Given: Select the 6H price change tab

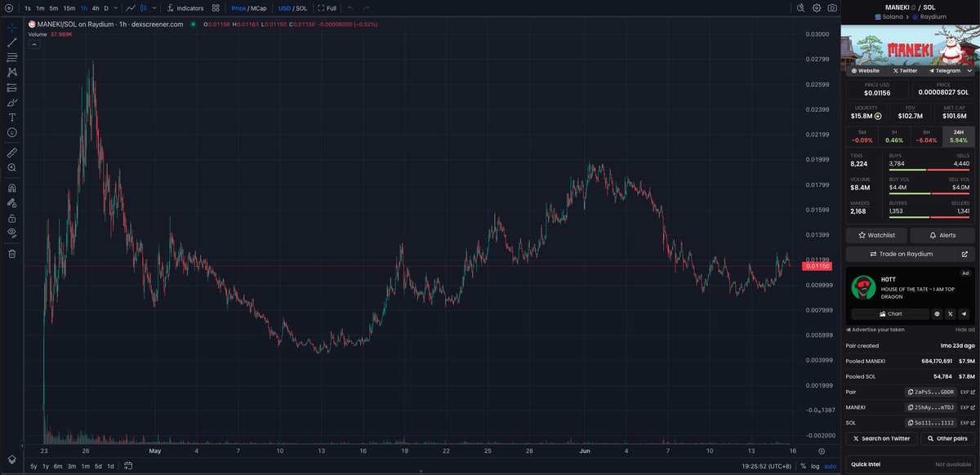Looking at the screenshot, I should point(926,136).
